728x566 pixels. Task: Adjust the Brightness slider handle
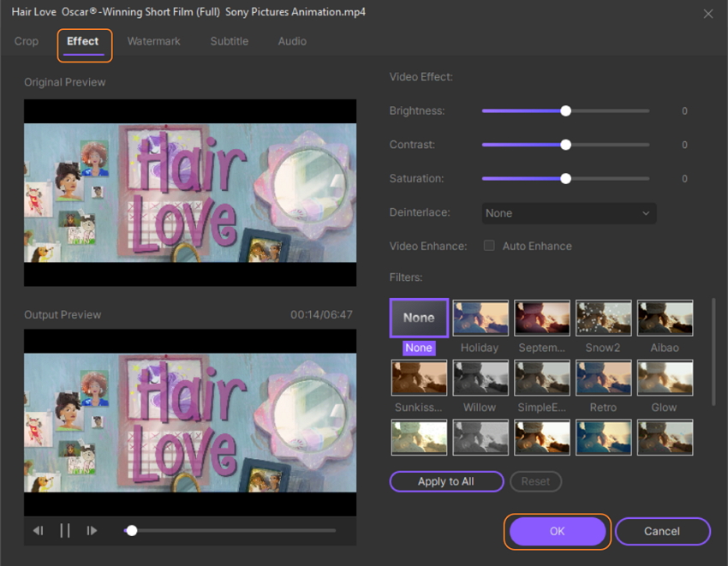coord(565,111)
